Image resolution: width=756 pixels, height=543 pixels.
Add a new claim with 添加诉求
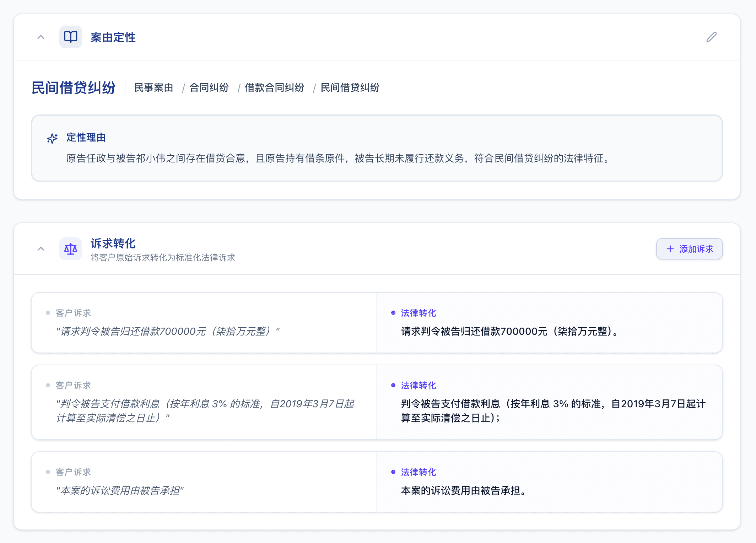point(689,249)
